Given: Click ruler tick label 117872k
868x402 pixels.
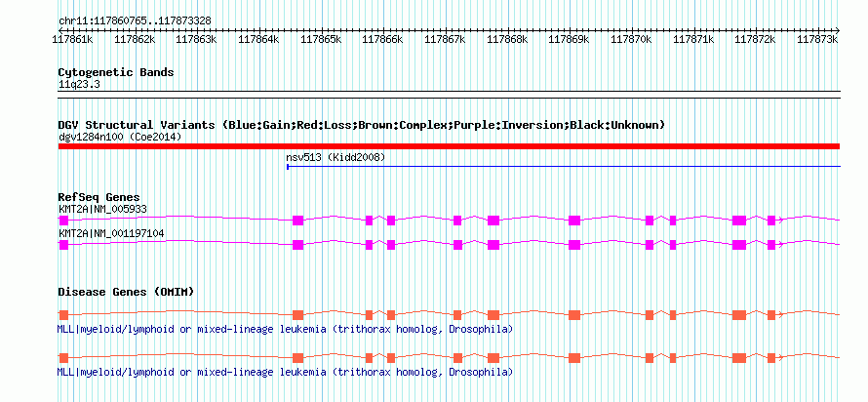Looking at the screenshot, I should 755,39.
